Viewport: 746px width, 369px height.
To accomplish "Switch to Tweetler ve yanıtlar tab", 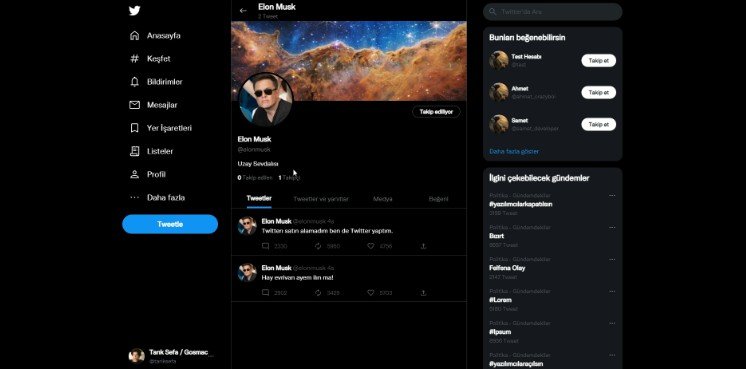I will coord(321,199).
